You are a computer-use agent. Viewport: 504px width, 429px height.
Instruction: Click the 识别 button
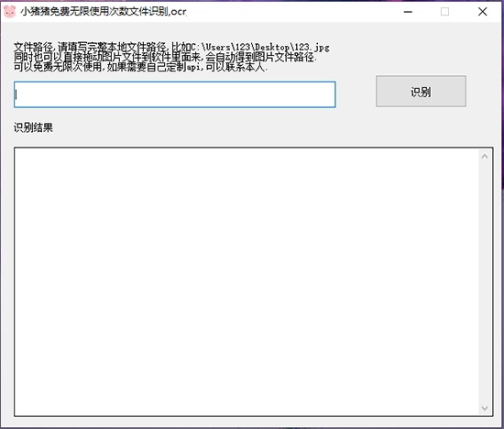click(x=421, y=92)
